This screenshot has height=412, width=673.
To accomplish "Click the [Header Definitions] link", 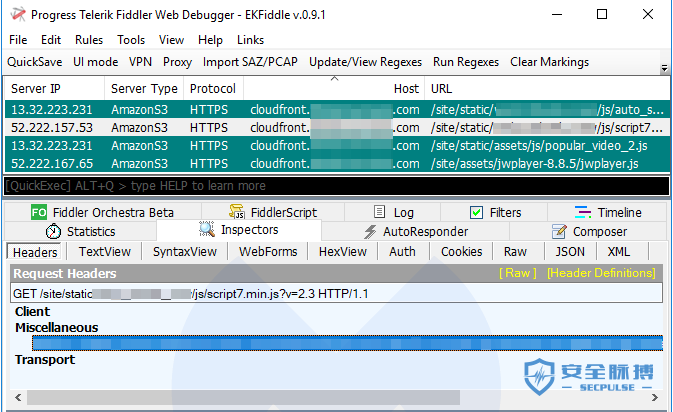I will (x=601, y=273).
